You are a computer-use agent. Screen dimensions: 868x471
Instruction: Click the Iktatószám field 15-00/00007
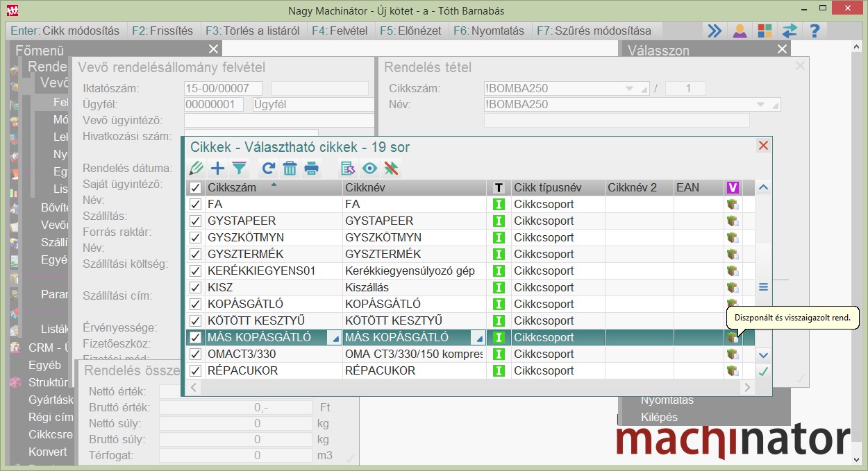(x=223, y=88)
